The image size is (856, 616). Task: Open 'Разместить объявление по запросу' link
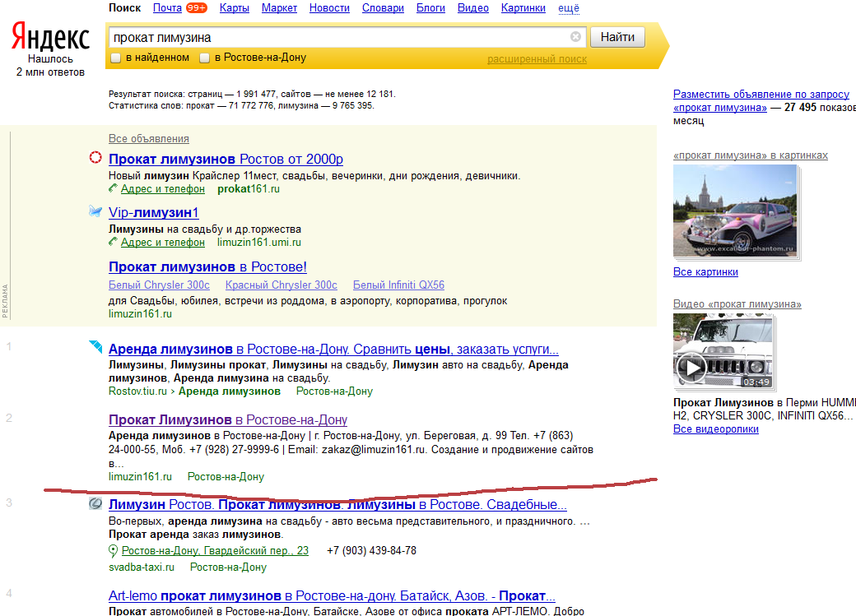tap(761, 101)
